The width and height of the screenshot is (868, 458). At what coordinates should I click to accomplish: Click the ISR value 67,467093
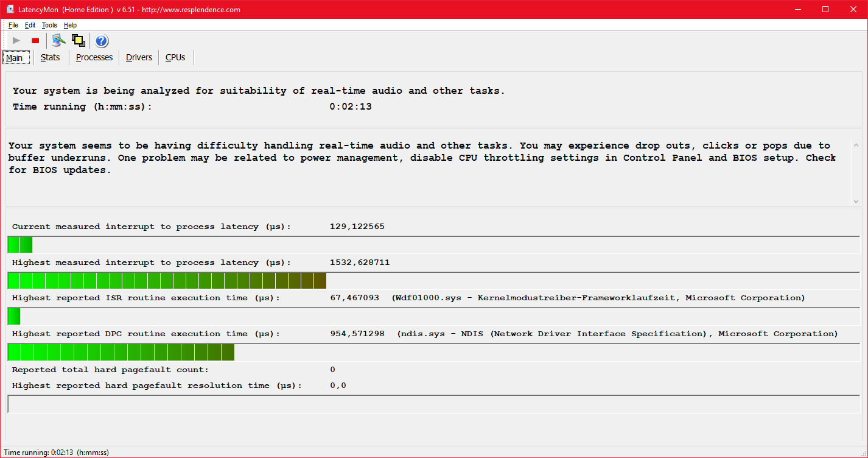point(354,298)
